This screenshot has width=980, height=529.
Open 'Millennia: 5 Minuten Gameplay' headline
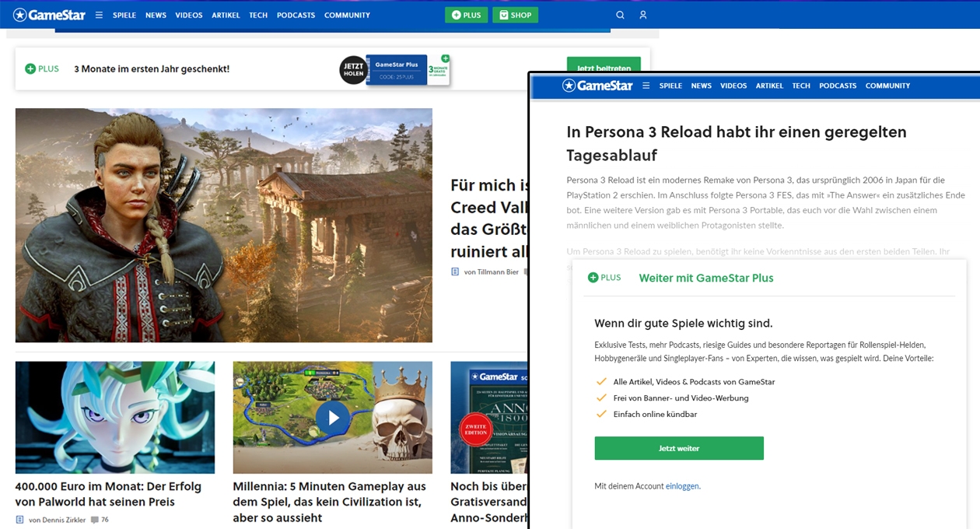[330, 502]
